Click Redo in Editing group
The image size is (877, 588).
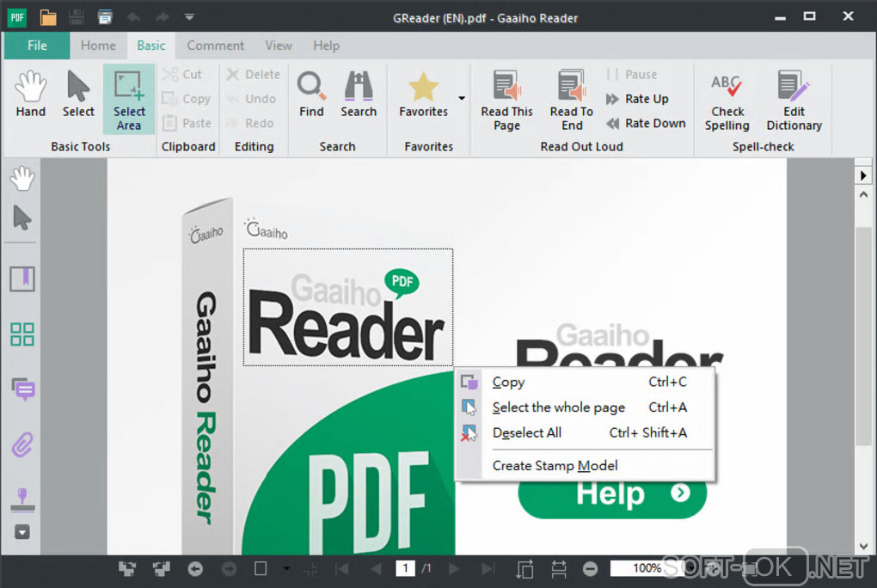(x=250, y=123)
